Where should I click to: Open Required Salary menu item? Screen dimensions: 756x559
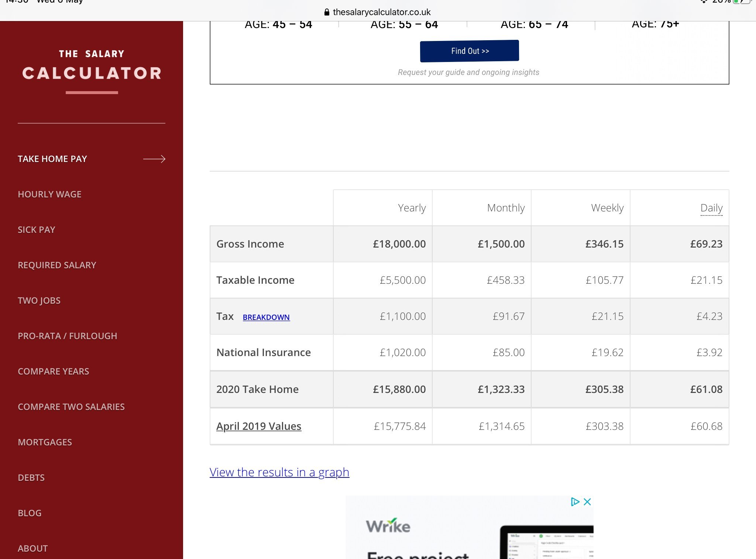pyautogui.click(x=57, y=265)
